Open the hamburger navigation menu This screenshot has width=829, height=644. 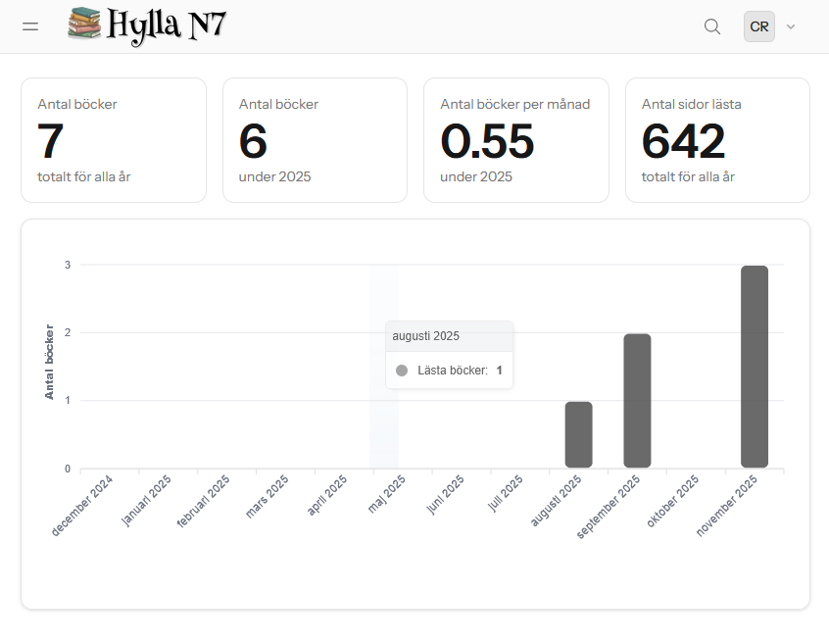[30, 26]
